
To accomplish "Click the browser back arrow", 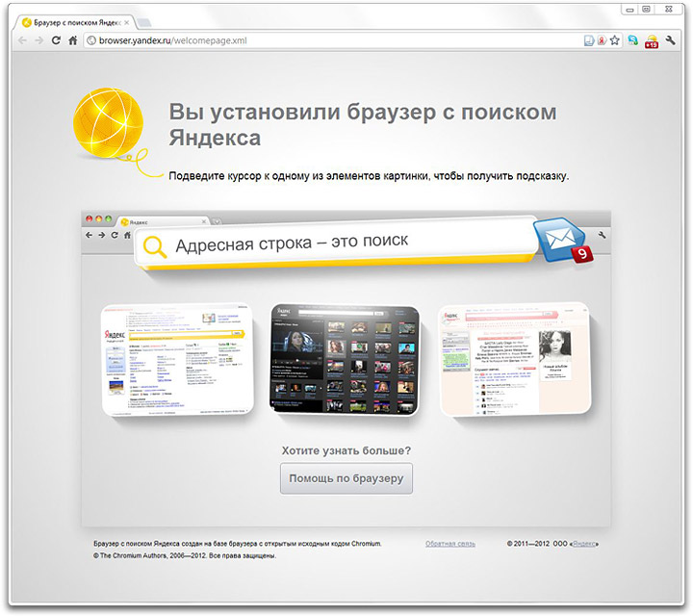I will (24, 40).
